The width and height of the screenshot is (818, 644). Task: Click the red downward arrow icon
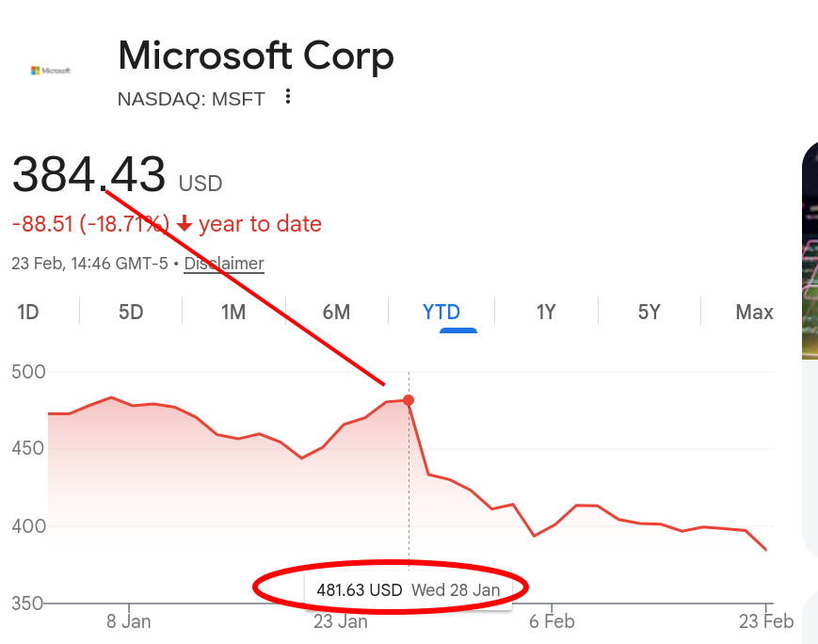[x=186, y=224]
